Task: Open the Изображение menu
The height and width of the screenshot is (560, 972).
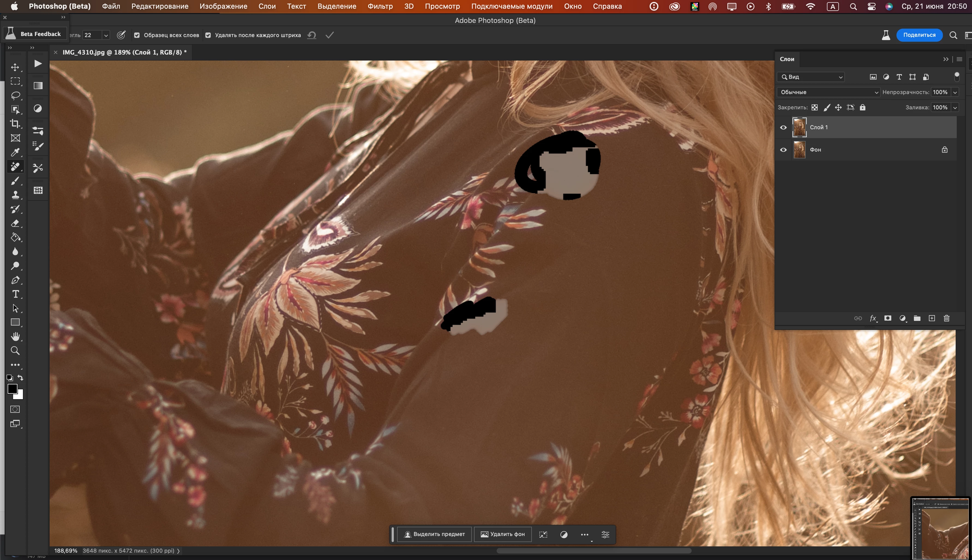Action: [x=223, y=6]
